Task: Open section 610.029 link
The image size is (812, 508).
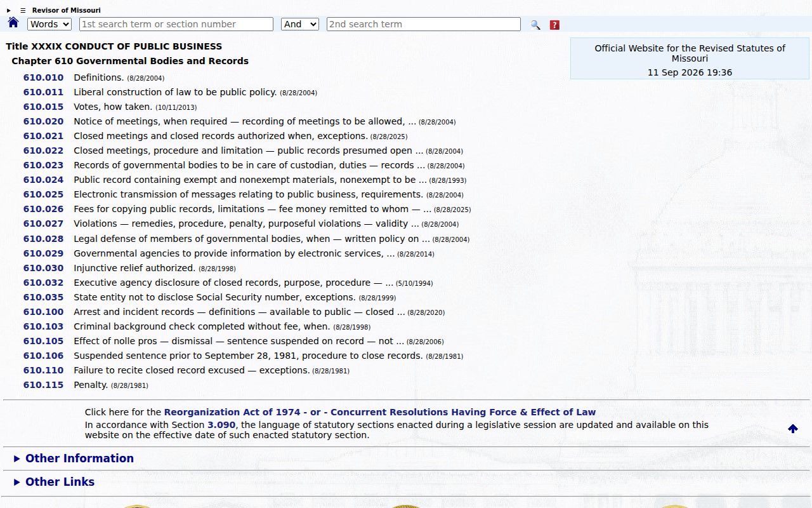Action: pyautogui.click(x=43, y=253)
